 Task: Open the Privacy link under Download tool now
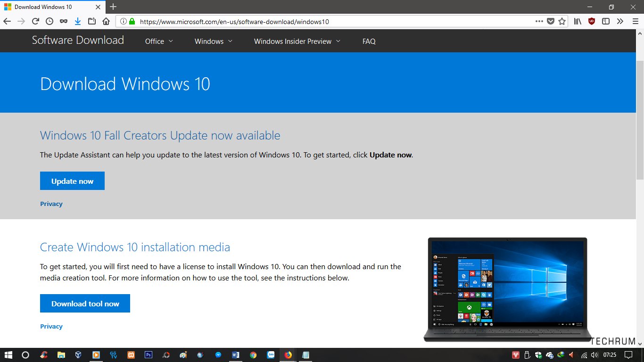click(51, 327)
